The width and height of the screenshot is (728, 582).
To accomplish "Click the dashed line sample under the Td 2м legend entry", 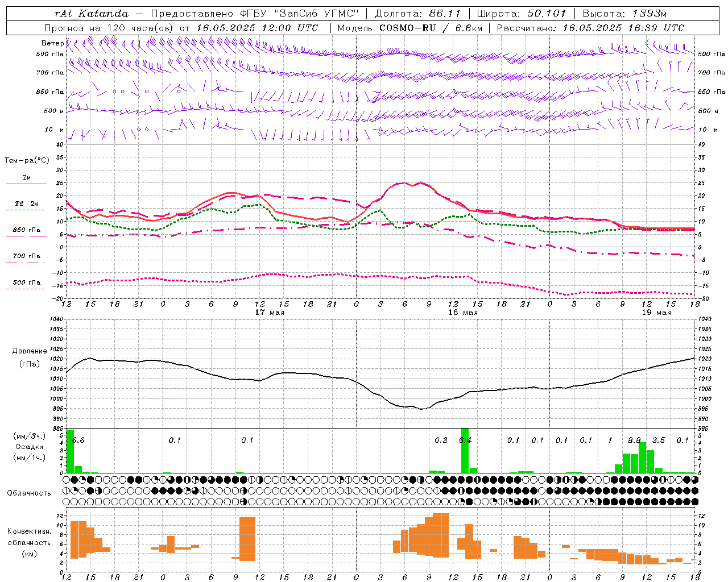I will pyautogui.click(x=26, y=210).
